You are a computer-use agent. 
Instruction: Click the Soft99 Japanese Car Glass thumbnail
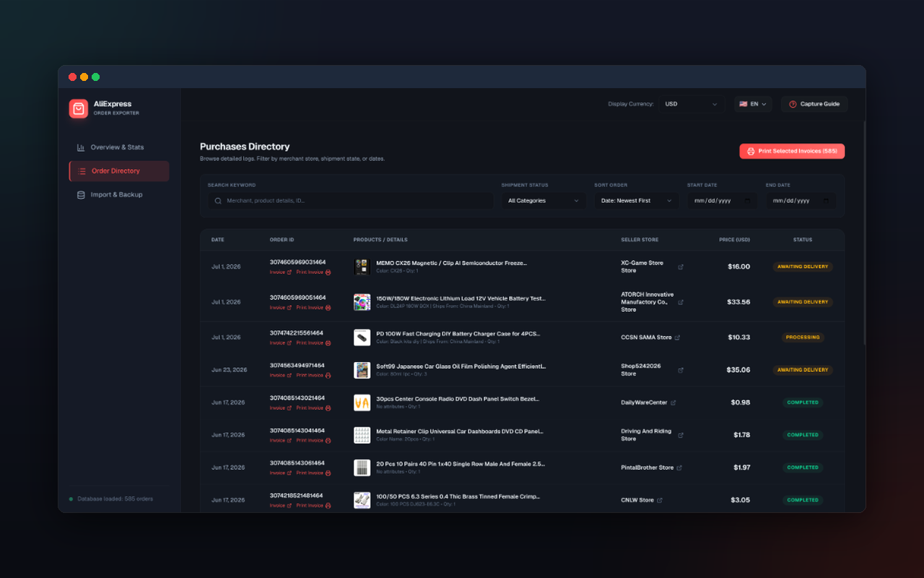pos(362,370)
